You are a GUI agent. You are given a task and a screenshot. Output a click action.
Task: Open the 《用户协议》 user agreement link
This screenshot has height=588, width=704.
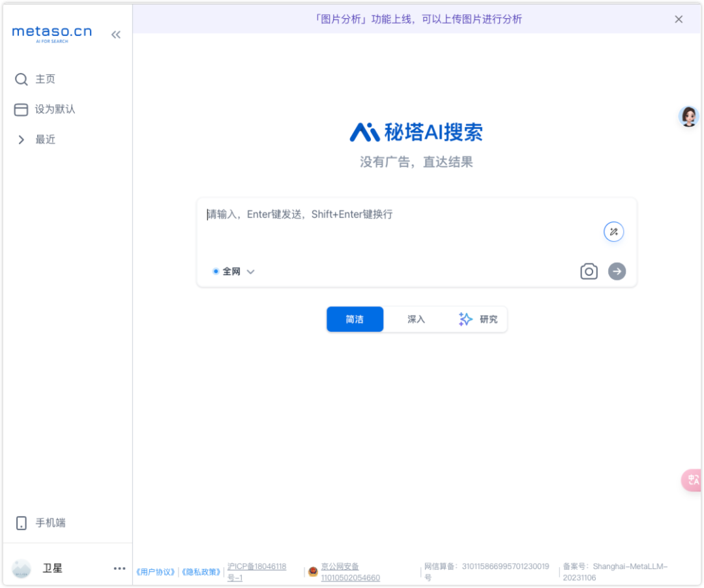154,571
